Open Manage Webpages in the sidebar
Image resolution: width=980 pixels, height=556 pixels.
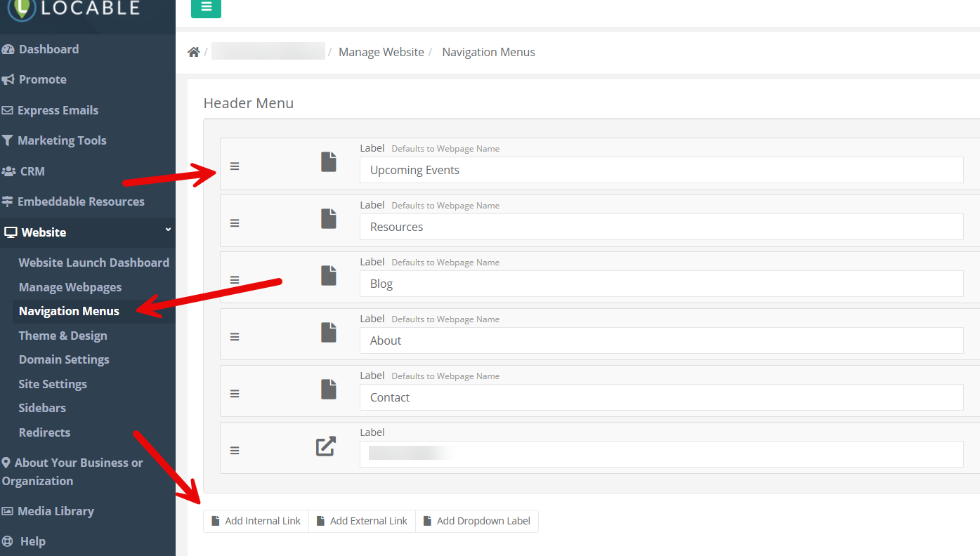(x=70, y=287)
